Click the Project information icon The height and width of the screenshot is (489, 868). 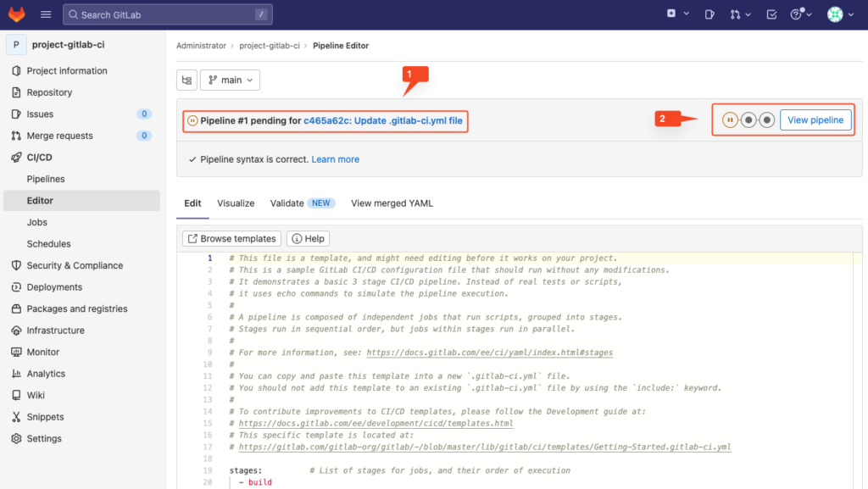point(16,71)
